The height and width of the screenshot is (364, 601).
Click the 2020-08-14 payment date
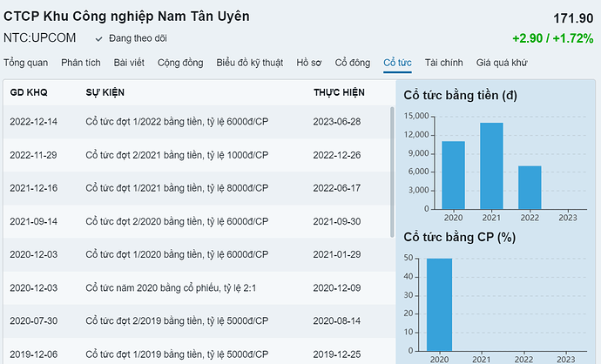[x=337, y=320]
